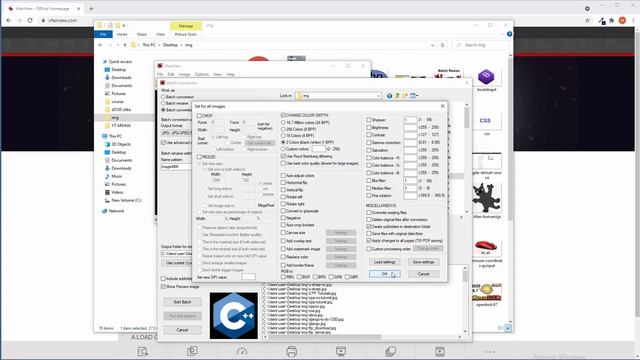The width and height of the screenshot is (640, 360).
Task: Select Custom colors radio
Action: point(283,149)
